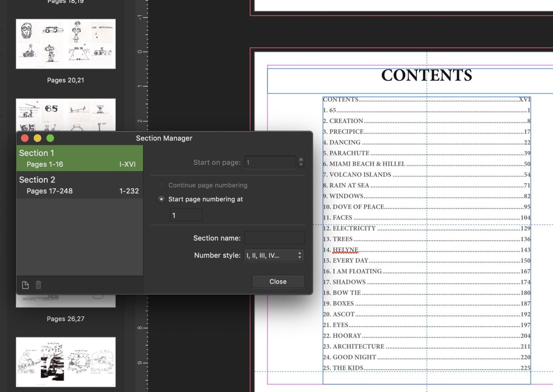553x392 pixels.
Task: Click the Start on page input field
Action: [x=270, y=162]
